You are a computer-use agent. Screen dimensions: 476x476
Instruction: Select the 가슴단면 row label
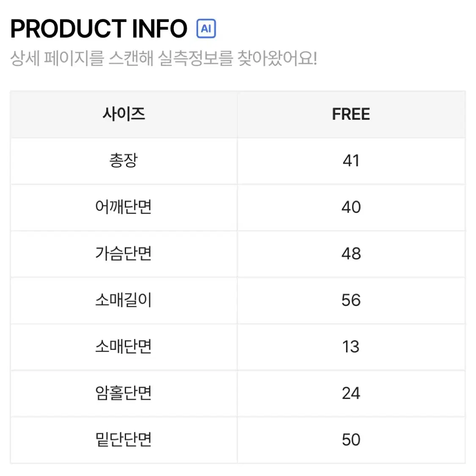[x=124, y=253]
